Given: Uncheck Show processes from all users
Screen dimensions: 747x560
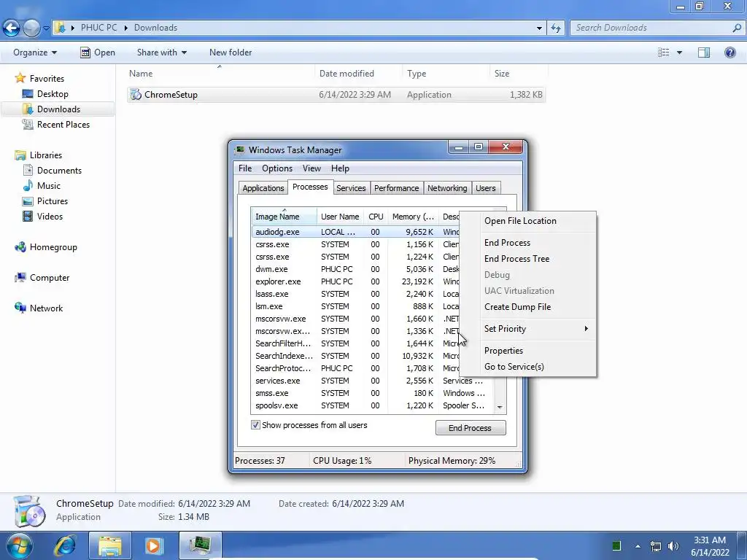Looking at the screenshot, I should coord(255,425).
